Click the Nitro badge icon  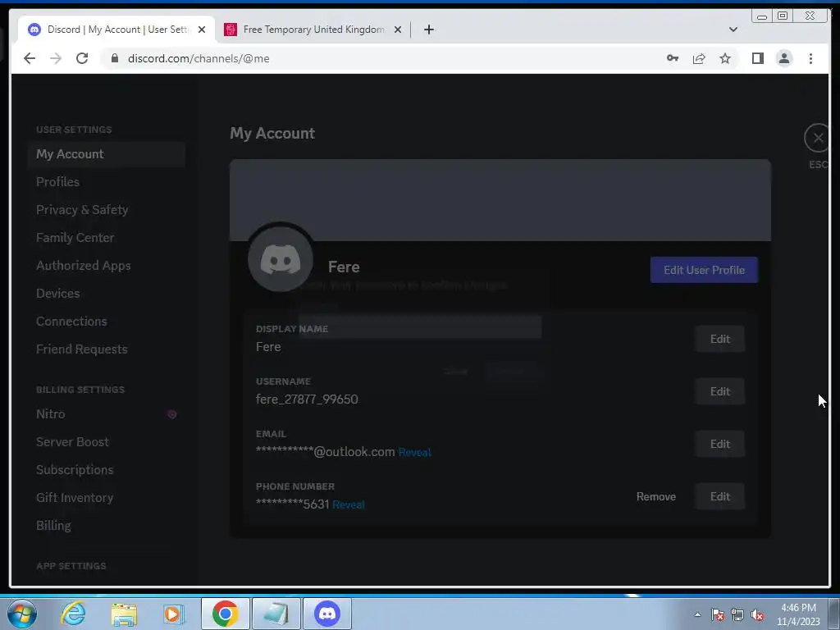(x=172, y=414)
